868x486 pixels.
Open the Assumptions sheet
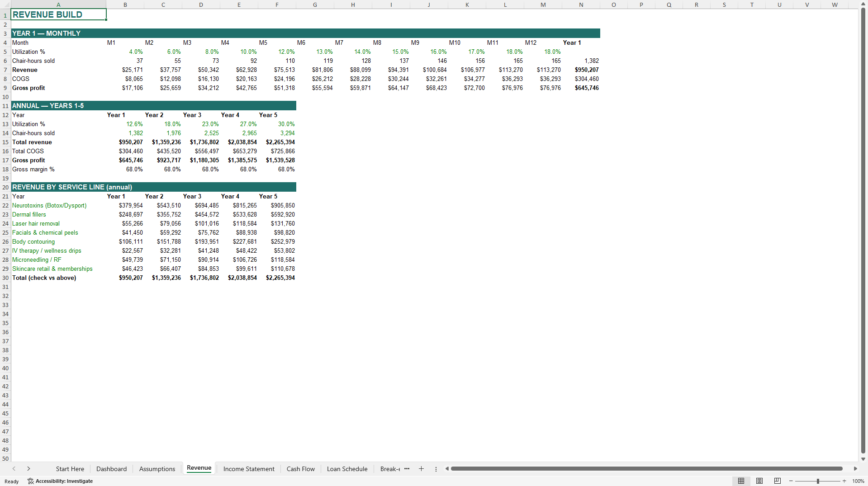pos(157,469)
